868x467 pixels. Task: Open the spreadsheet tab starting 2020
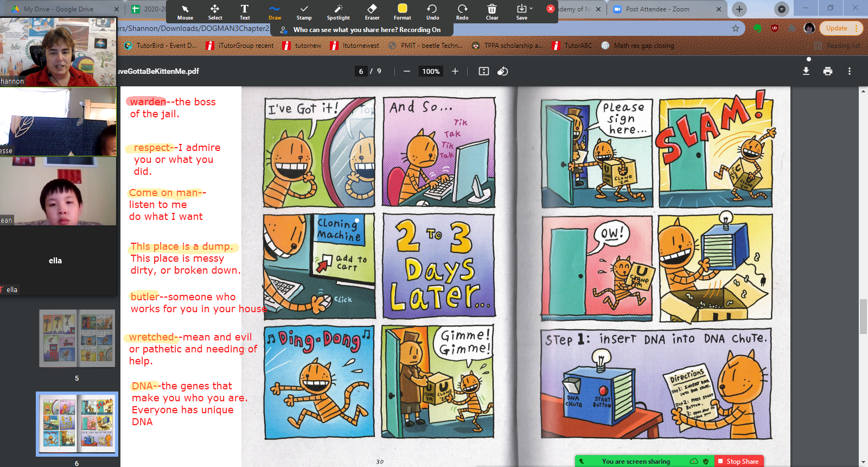pos(148,9)
